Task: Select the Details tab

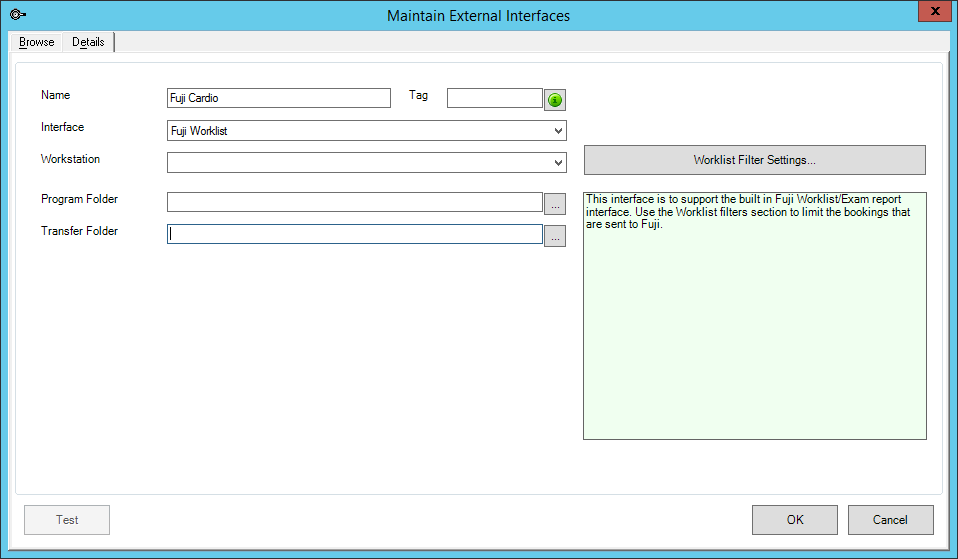Action: [x=89, y=42]
